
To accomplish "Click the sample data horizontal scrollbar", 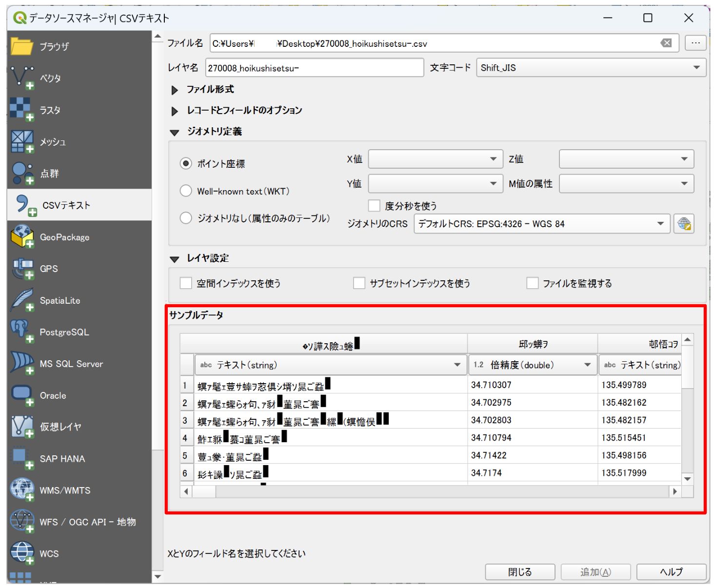I will tap(431, 491).
